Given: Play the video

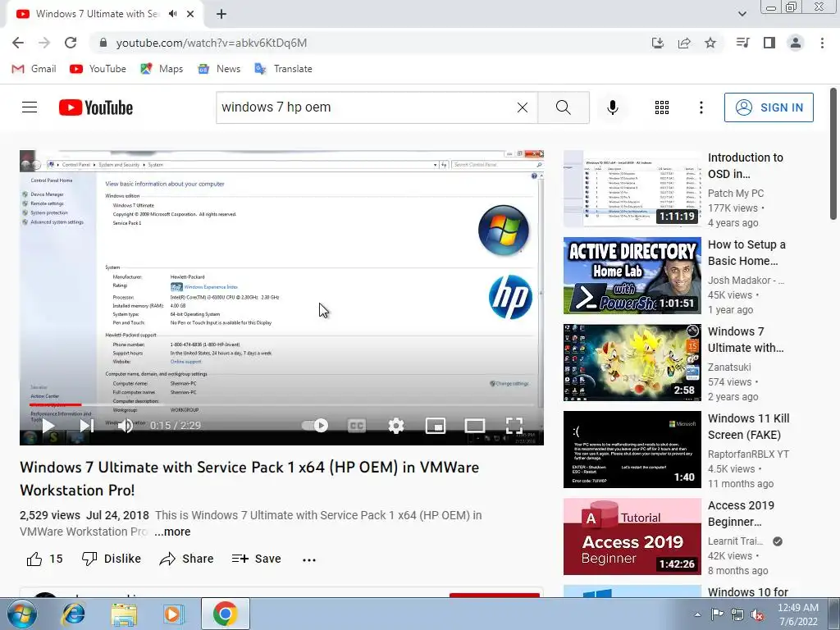Looking at the screenshot, I should click(48, 426).
